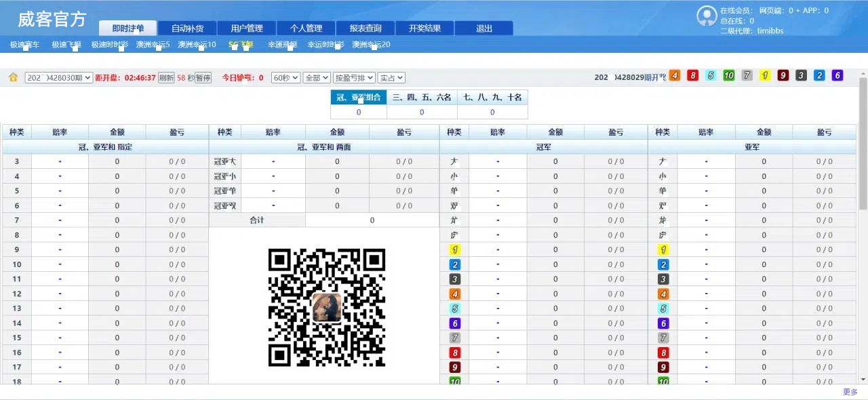The width and height of the screenshot is (868, 400).
Task: Click the 冠亚单 row label
Action: (224, 191)
